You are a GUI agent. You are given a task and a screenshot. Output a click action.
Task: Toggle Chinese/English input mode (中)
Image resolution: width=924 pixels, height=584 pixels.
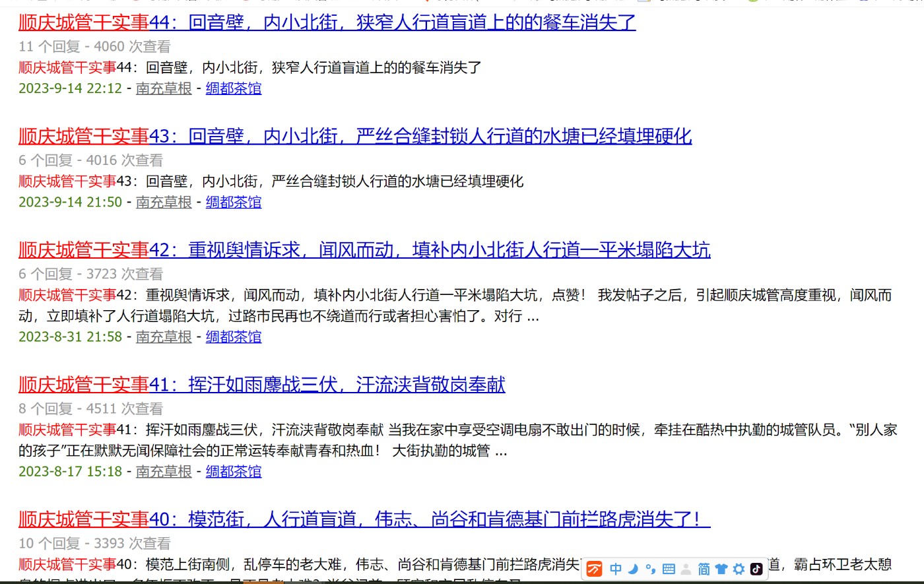point(616,569)
